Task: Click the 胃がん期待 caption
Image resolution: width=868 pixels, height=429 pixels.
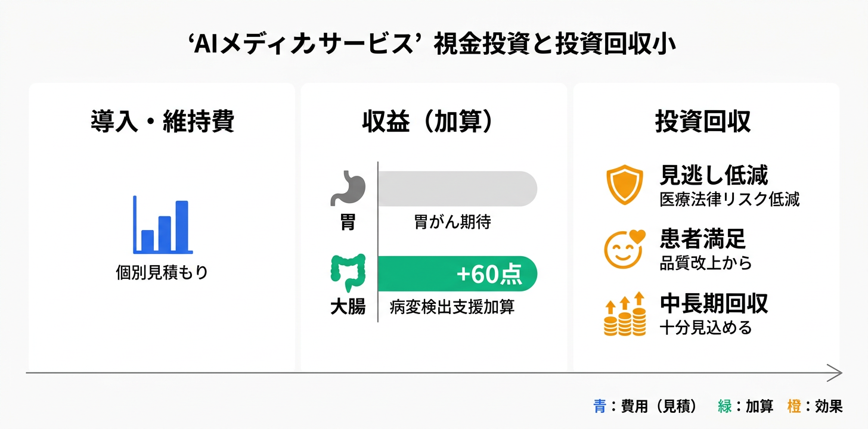Action: point(452,223)
